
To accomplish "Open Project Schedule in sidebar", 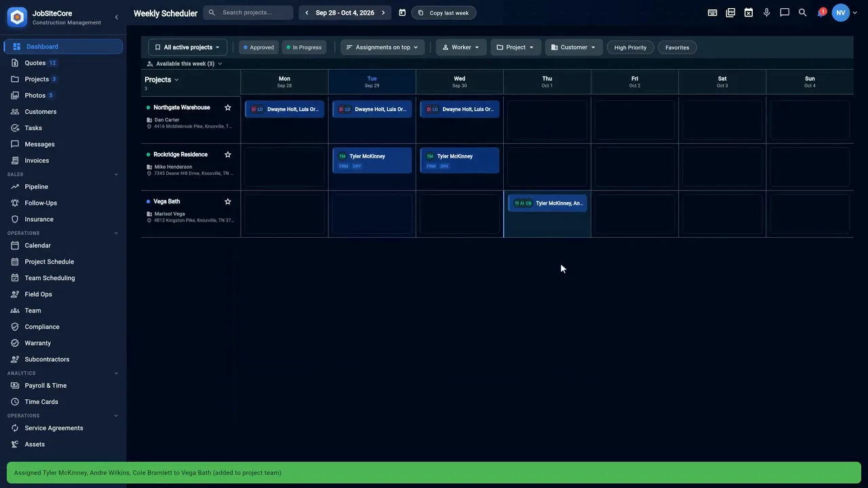I will tap(50, 262).
